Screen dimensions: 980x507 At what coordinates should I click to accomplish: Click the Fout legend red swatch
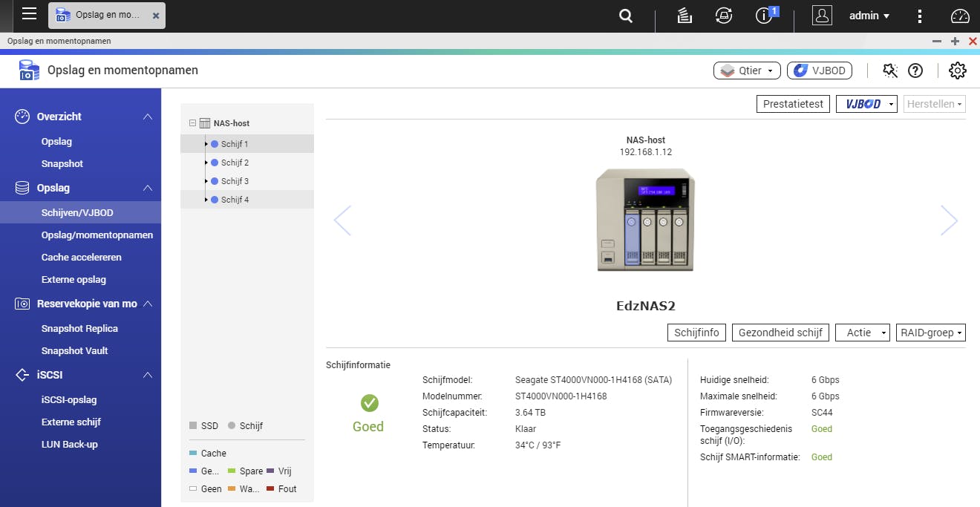tap(270, 488)
